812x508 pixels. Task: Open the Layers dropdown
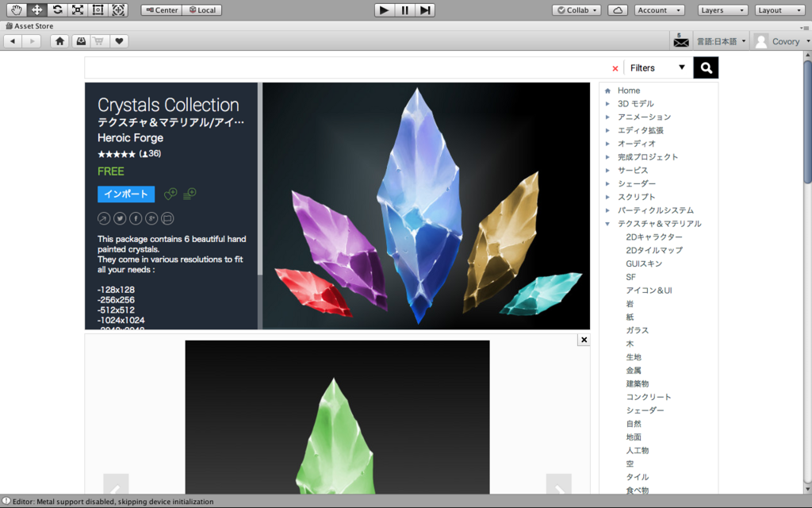click(722, 10)
